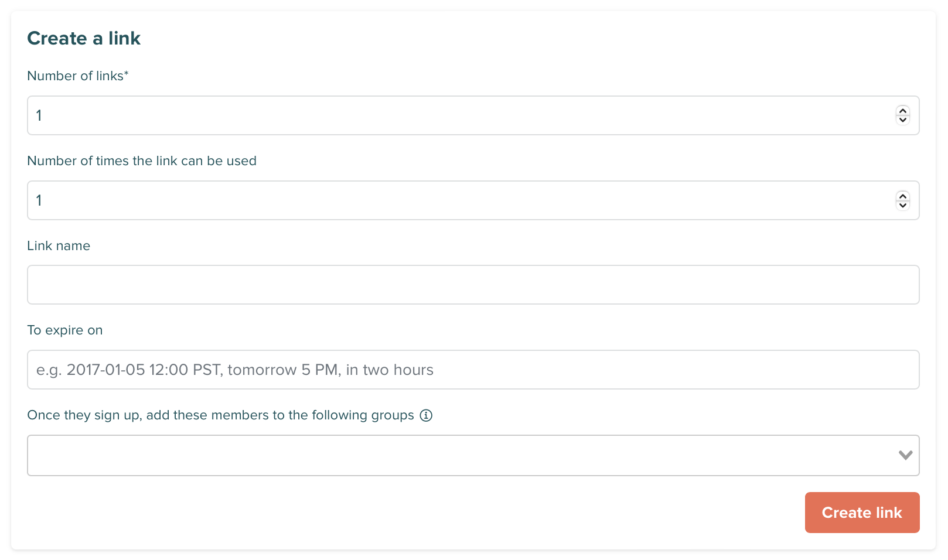
Task: Increase the Number of links value
Action: [903, 111]
